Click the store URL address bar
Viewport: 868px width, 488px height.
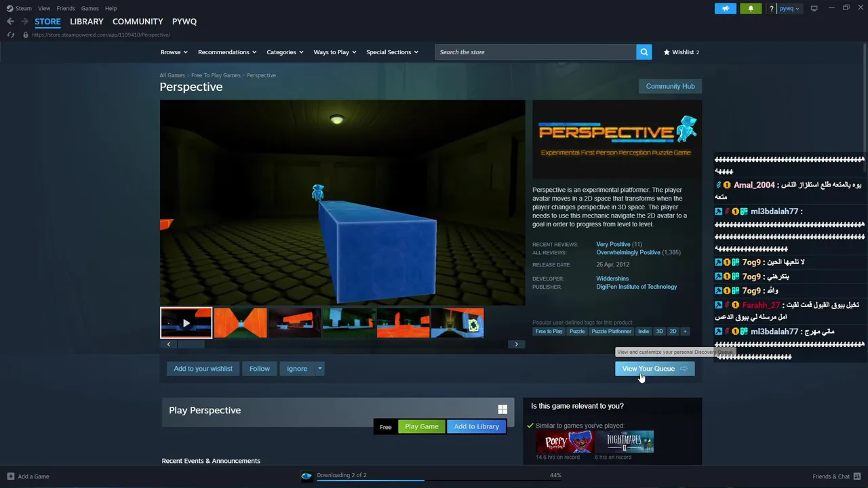[x=102, y=35]
